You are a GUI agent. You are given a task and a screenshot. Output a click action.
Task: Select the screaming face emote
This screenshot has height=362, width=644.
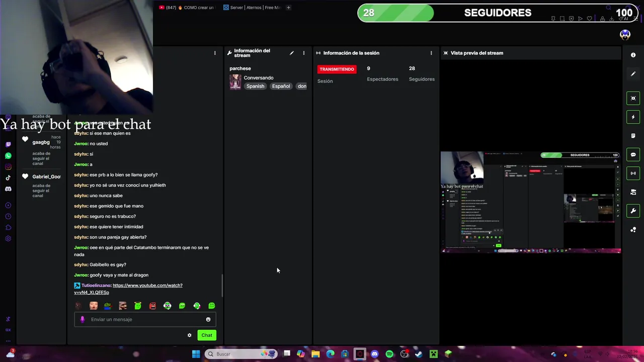(x=93, y=306)
